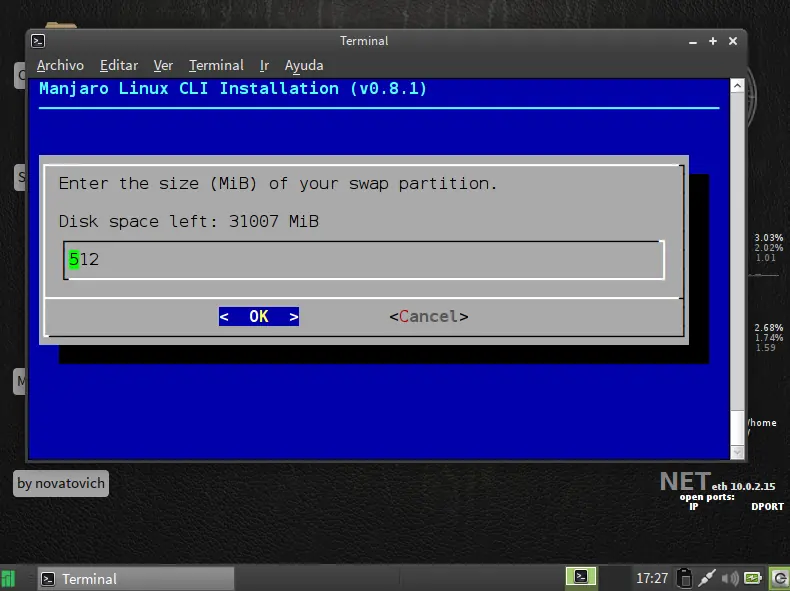
Task: Minimize the Terminal window
Action: coord(693,41)
